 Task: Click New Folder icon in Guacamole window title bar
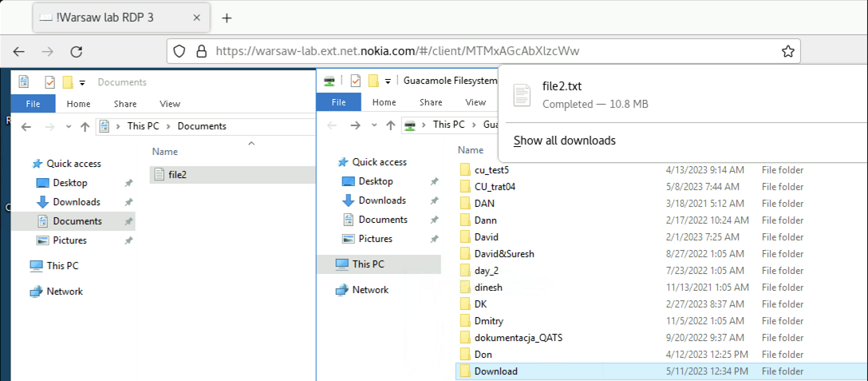coord(373,81)
